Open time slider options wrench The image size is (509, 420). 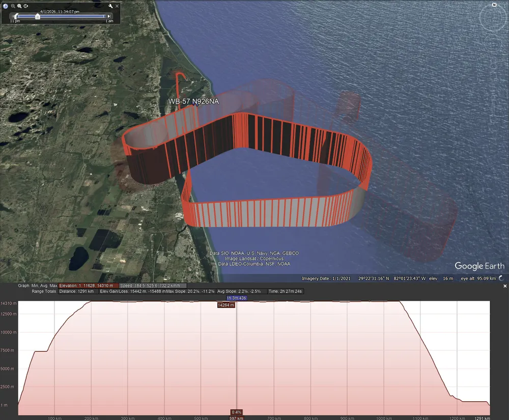click(x=110, y=6)
